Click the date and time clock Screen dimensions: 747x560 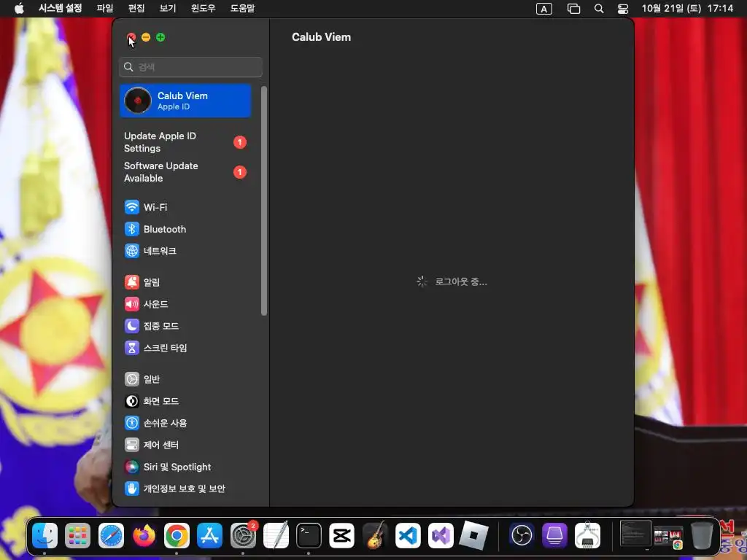tap(687, 9)
